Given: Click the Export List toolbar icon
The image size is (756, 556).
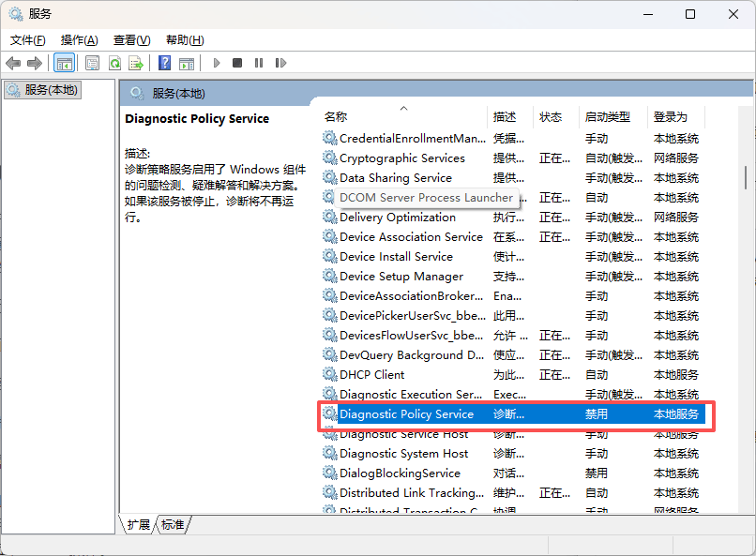Looking at the screenshot, I should [x=136, y=63].
